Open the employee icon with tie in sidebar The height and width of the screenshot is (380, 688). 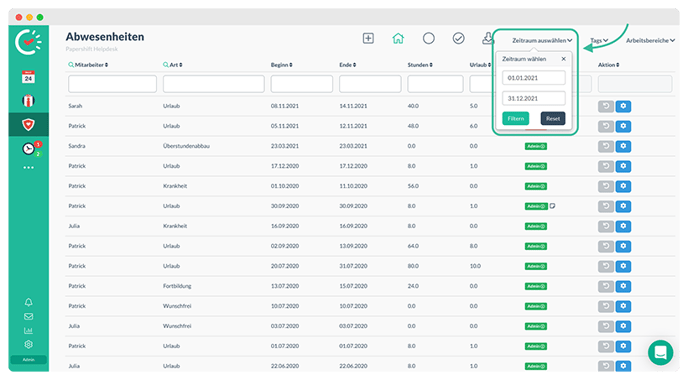coord(28,101)
